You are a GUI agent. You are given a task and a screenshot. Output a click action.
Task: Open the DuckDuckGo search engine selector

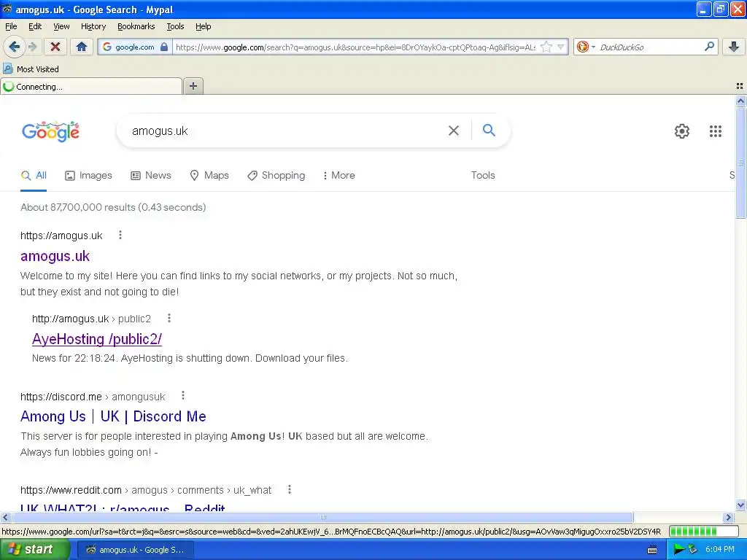[x=586, y=47]
